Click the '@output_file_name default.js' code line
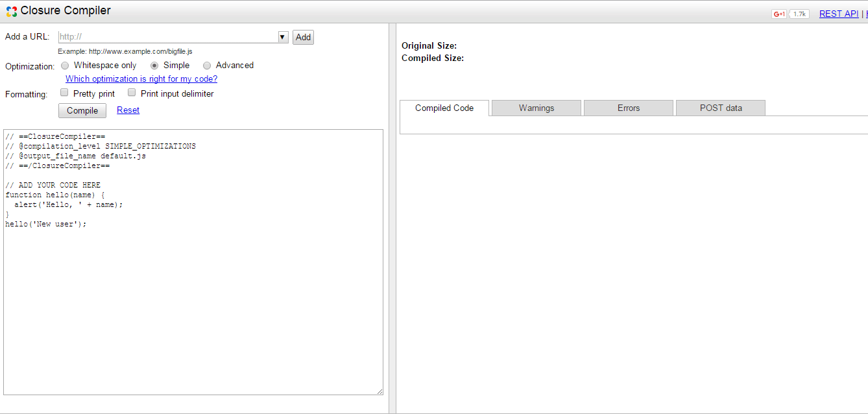This screenshot has width=868, height=414. click(76, 156)
